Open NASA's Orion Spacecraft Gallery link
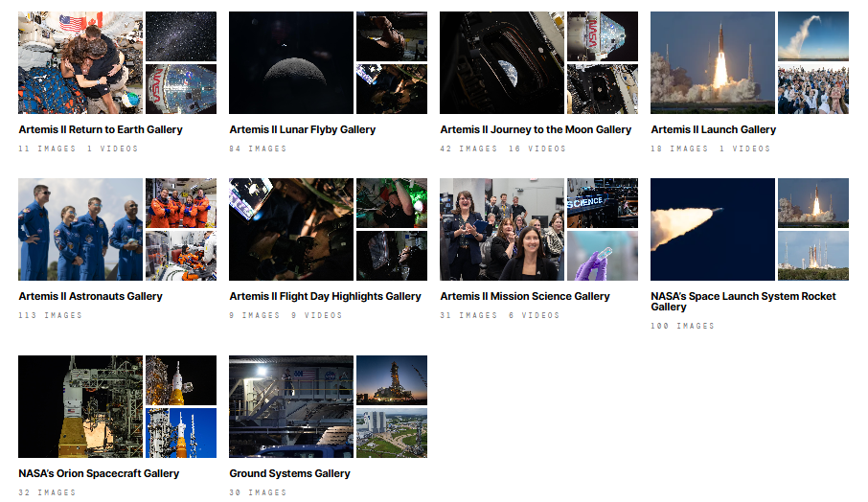The image size is (868, 502). click(x=99, y=473)
